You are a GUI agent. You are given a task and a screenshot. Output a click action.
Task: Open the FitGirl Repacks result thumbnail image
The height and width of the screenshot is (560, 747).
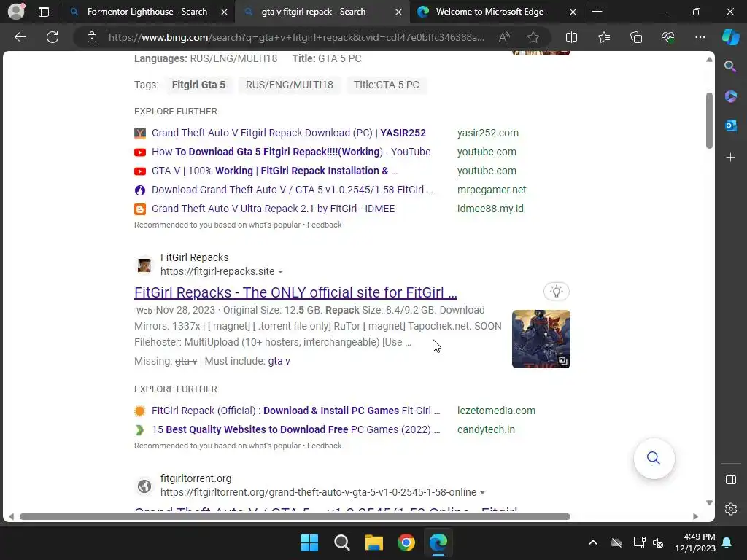[541, 339]
